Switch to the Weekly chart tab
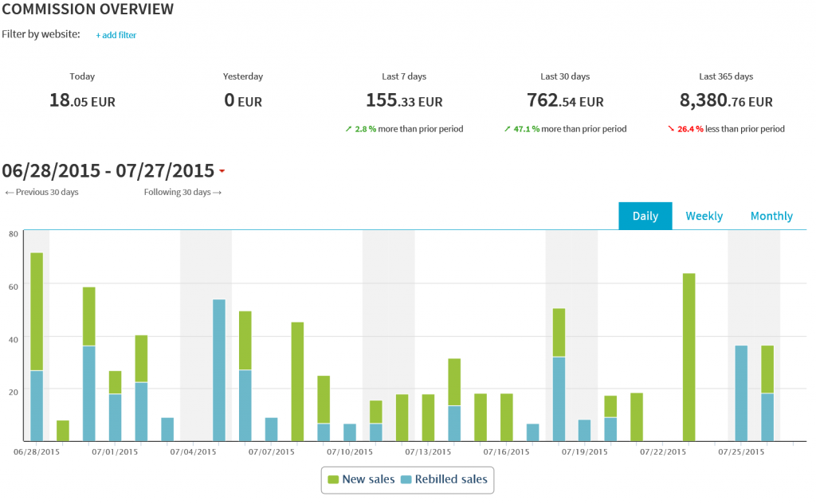 click(x=704, y=216)
